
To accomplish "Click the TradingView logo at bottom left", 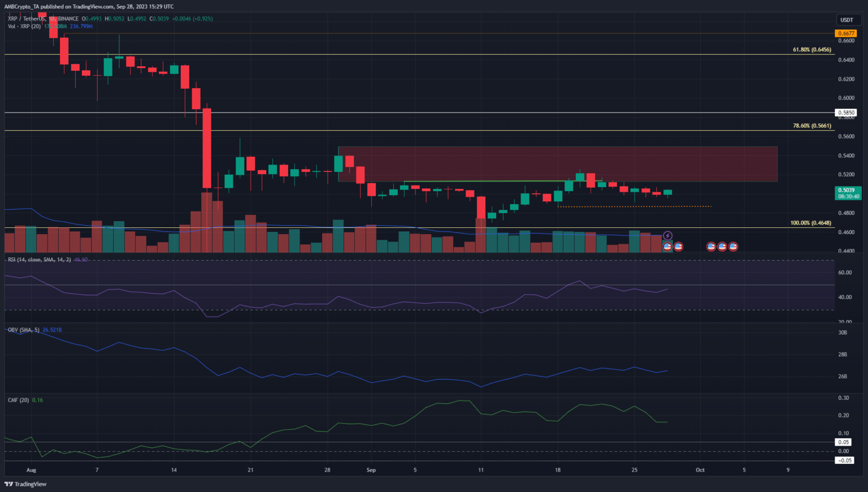I will pyautogui.click(x=25, y=484).
